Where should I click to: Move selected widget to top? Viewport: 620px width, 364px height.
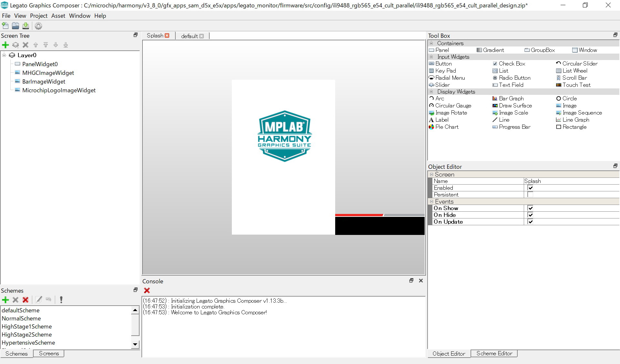click(46, 45)
